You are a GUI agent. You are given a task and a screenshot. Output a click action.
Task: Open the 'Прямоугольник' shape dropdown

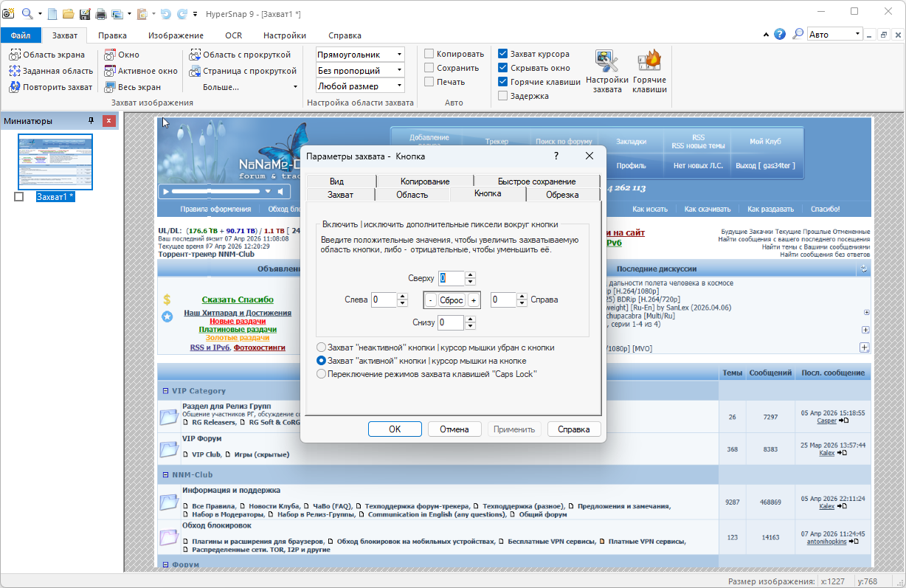(400, 55)
